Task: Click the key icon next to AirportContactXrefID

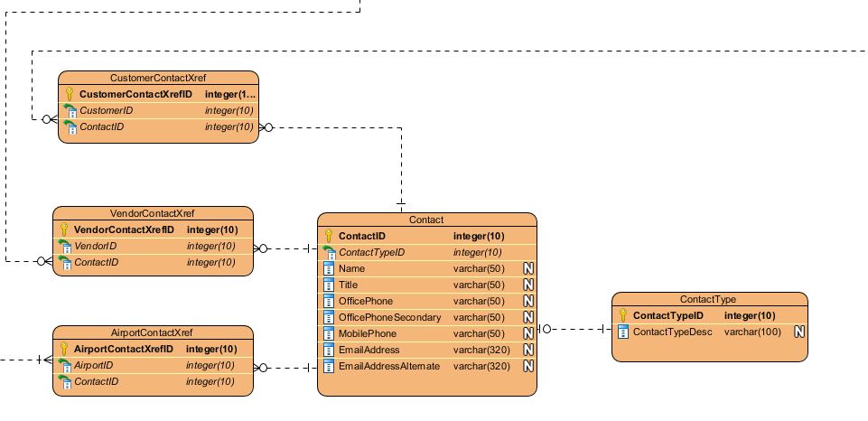Action: (x=63, y=349)
